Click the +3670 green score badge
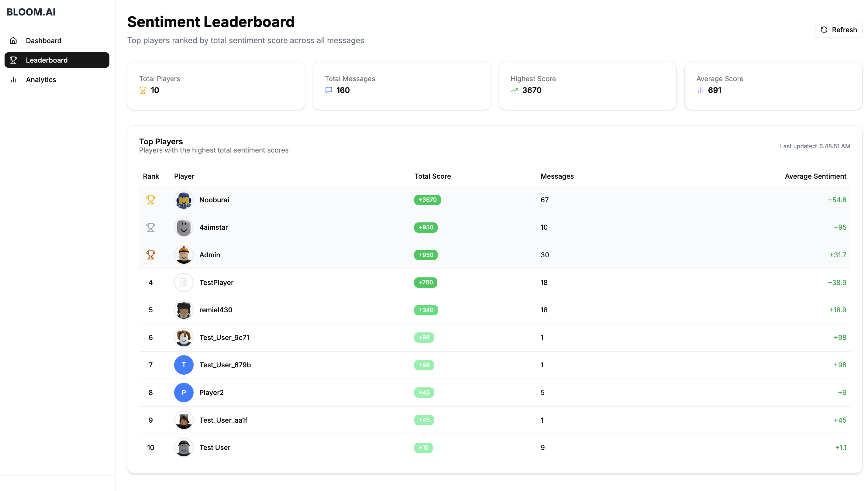The image size is (868, 491). (x=427, y=200)
